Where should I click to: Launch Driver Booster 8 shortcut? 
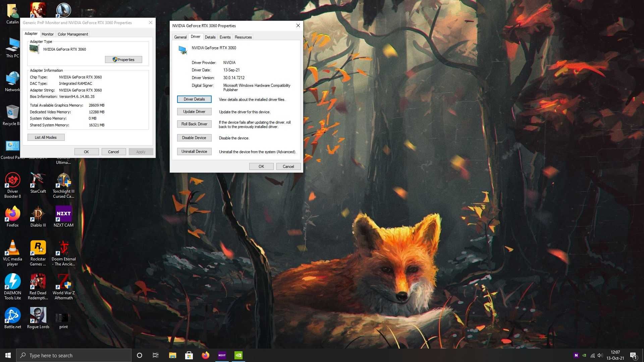[12, 185]
